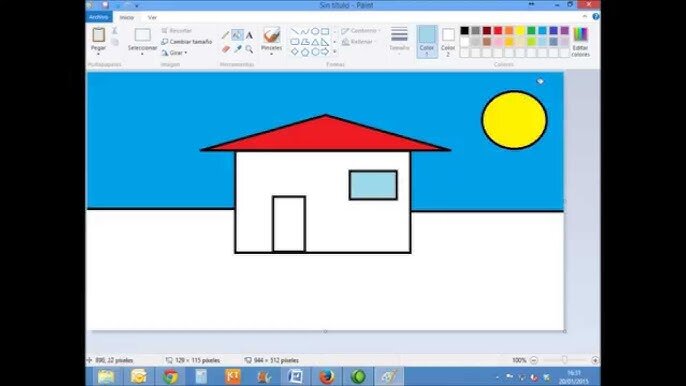This screenshot has height=386, width=686.
Task: Choose the Oval shape
Action: (315, 32)
